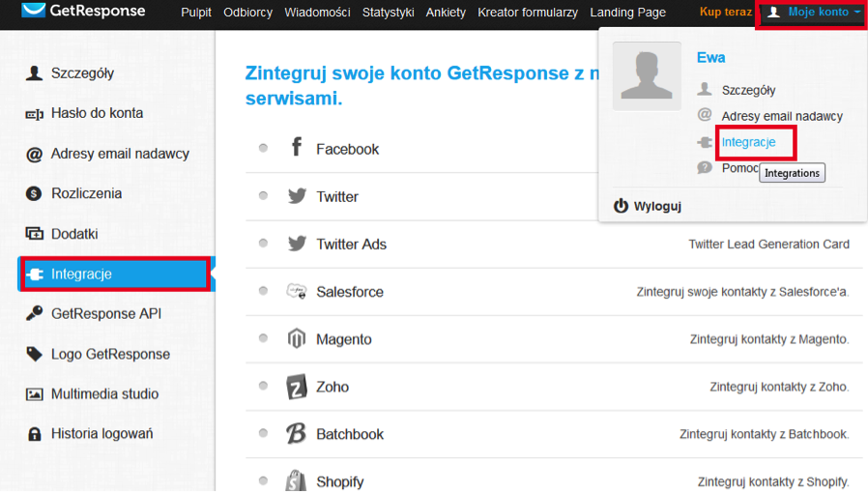Screen dimensions: 868x492
Task: Open the Odbiorcy menu
Action: (248, 13)
